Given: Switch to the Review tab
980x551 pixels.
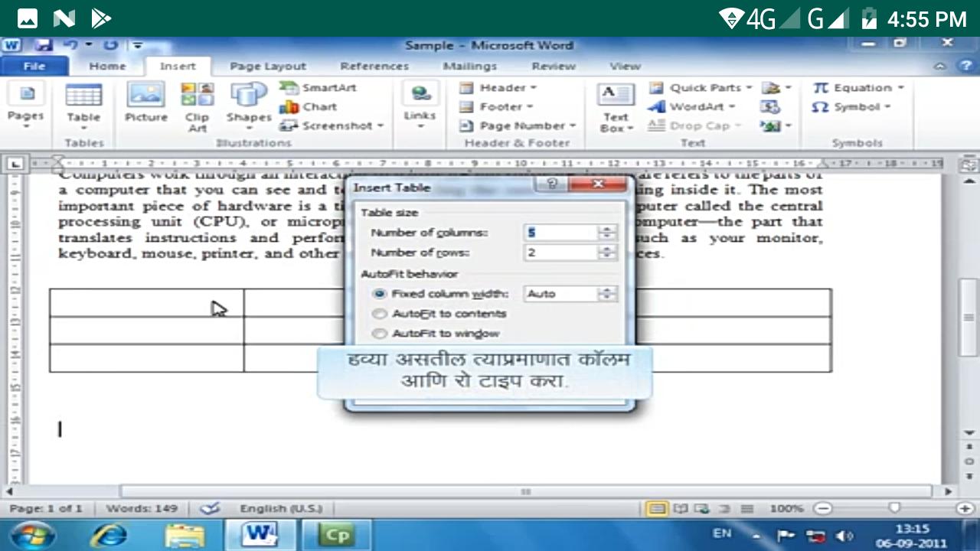Looking at the screenshot, I should [554, 66].
